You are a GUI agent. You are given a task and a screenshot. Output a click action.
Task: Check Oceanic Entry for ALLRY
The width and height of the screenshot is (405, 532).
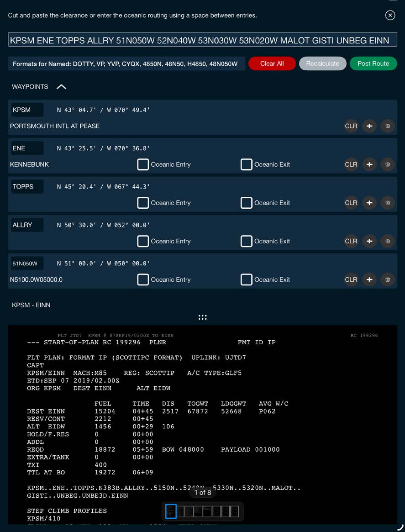click(143, 241)
